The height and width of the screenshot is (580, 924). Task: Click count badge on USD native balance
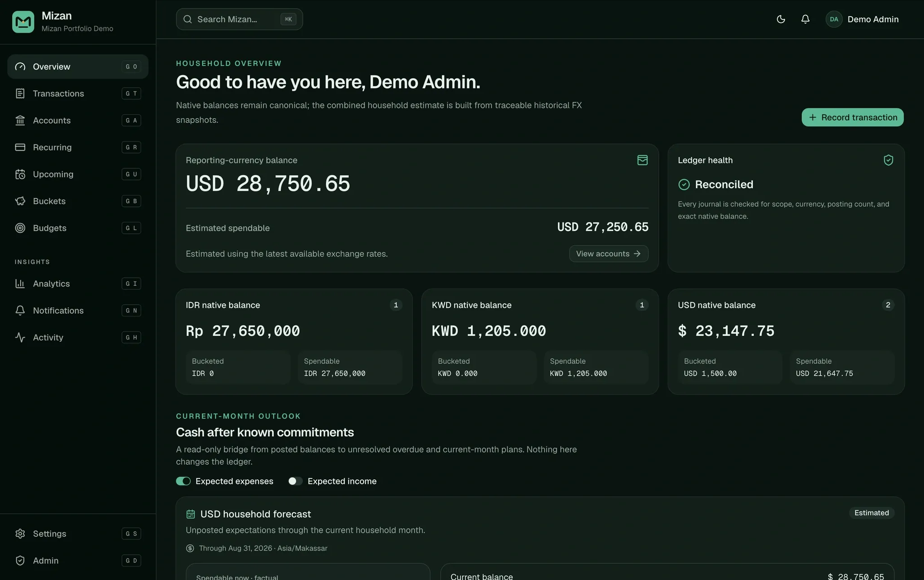point(888,305)
